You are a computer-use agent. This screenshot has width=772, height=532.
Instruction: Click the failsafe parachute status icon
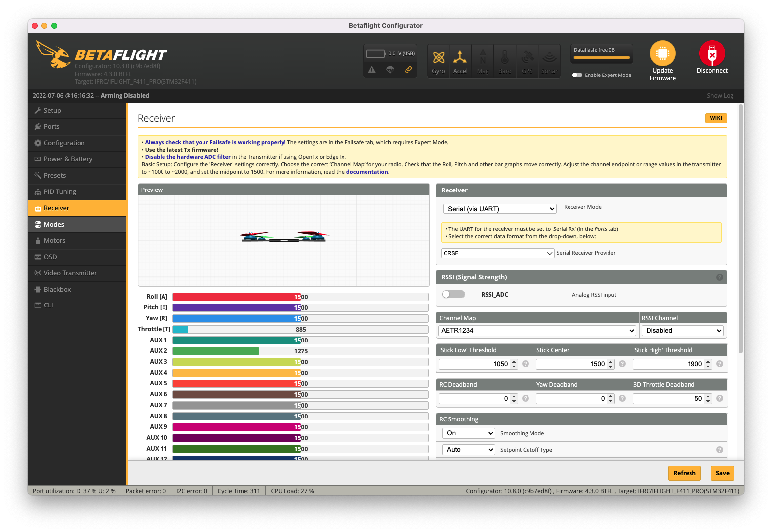[390, 70]
